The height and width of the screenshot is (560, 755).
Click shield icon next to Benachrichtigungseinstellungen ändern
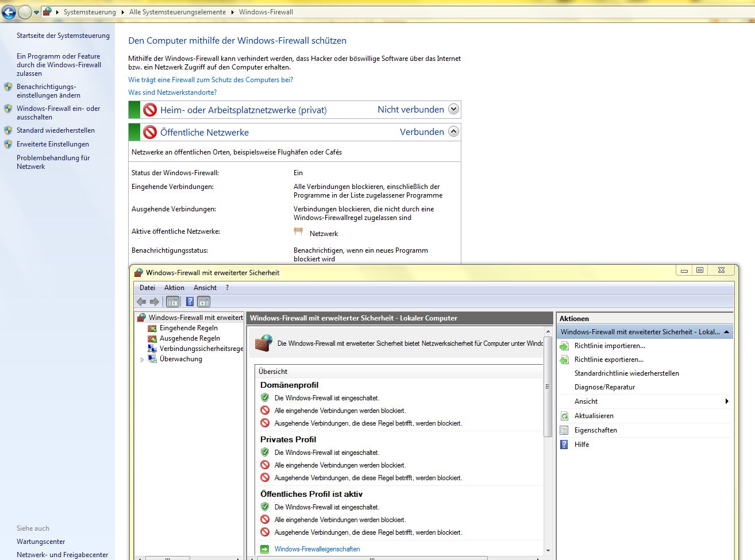click(8, 87)
